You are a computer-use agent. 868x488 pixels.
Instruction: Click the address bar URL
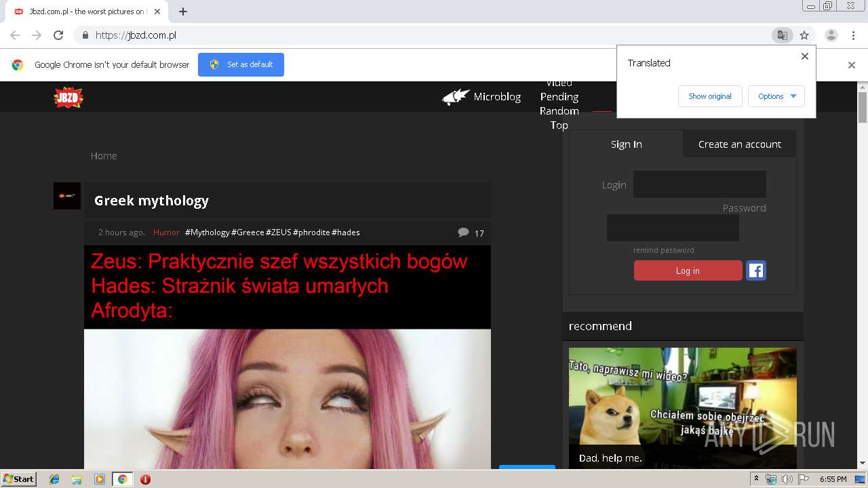point(136,35)
